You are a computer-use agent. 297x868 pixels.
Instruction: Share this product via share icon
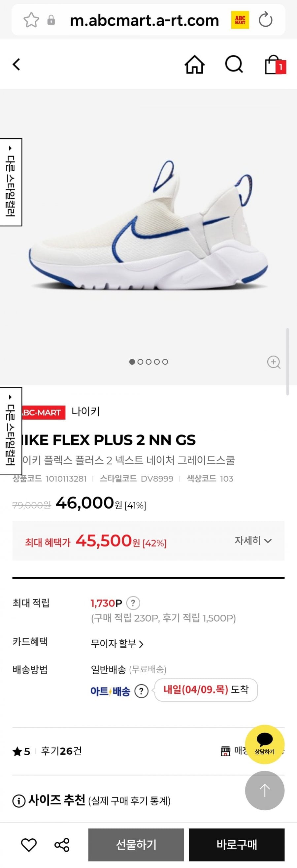pyautogui.click(x=62, y=845)
